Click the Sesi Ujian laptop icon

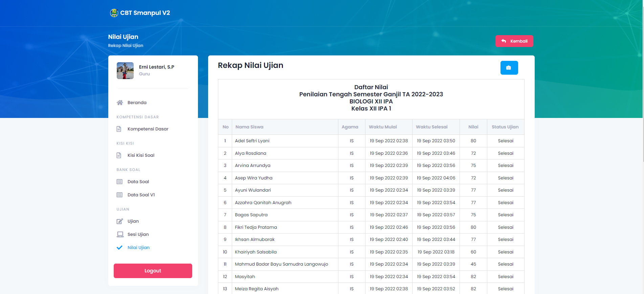[120, 235]
